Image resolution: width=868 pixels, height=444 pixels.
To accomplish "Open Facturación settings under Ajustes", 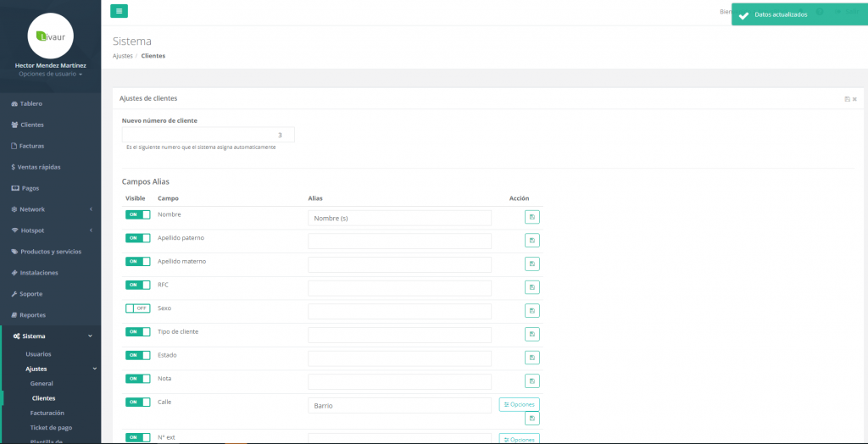I will tap(47, 413).
